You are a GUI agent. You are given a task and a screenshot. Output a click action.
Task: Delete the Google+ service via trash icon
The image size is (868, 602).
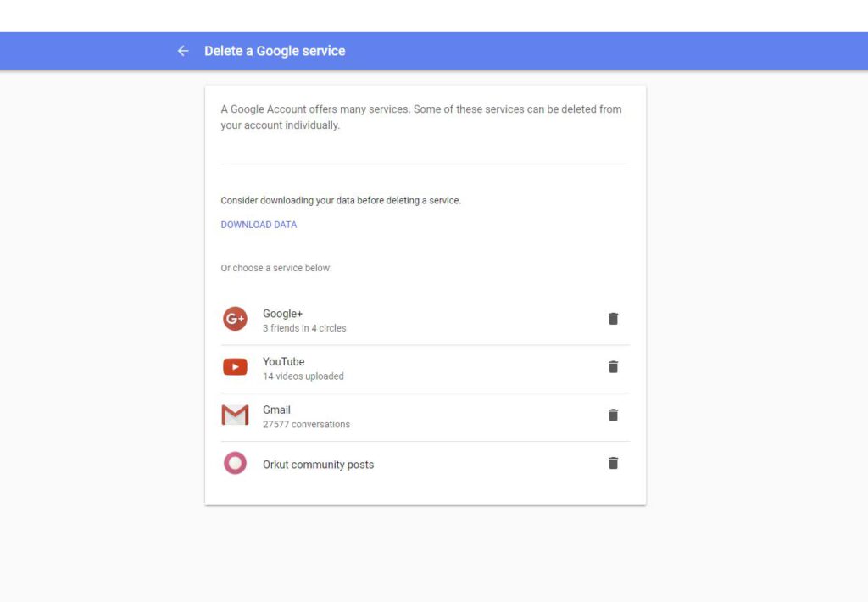(613, 319)
